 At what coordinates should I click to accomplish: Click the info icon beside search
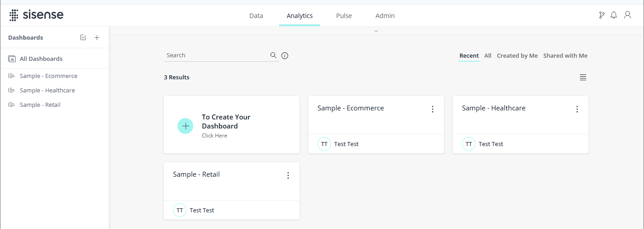[285, 56]
